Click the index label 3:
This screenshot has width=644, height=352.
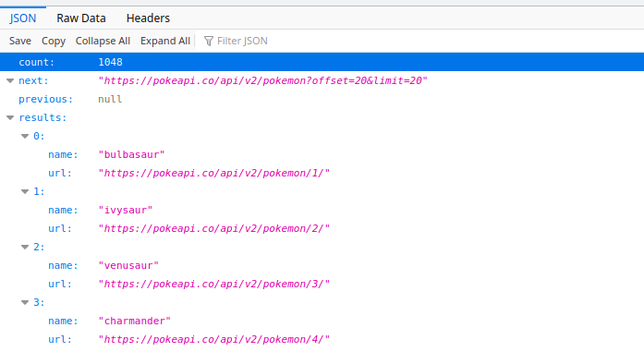(x=39, y=302)
